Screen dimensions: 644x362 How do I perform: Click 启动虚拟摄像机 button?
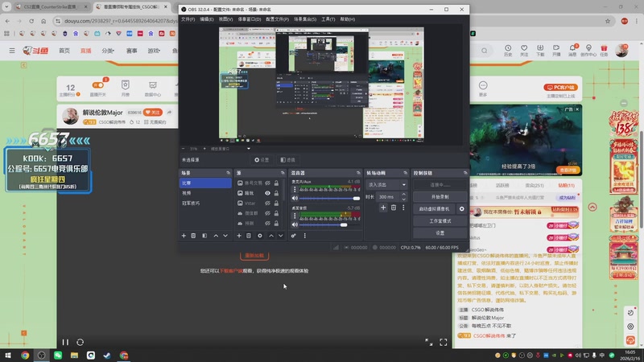(434, 209)
